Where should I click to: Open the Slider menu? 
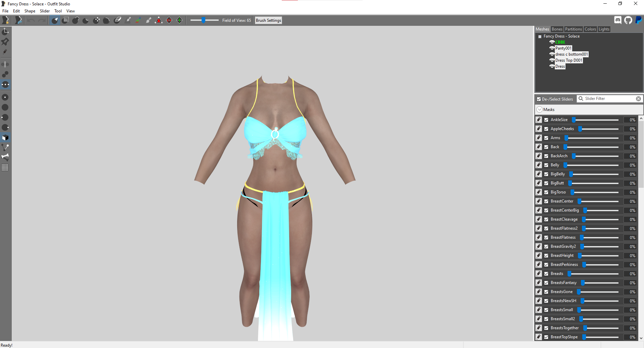45,11
